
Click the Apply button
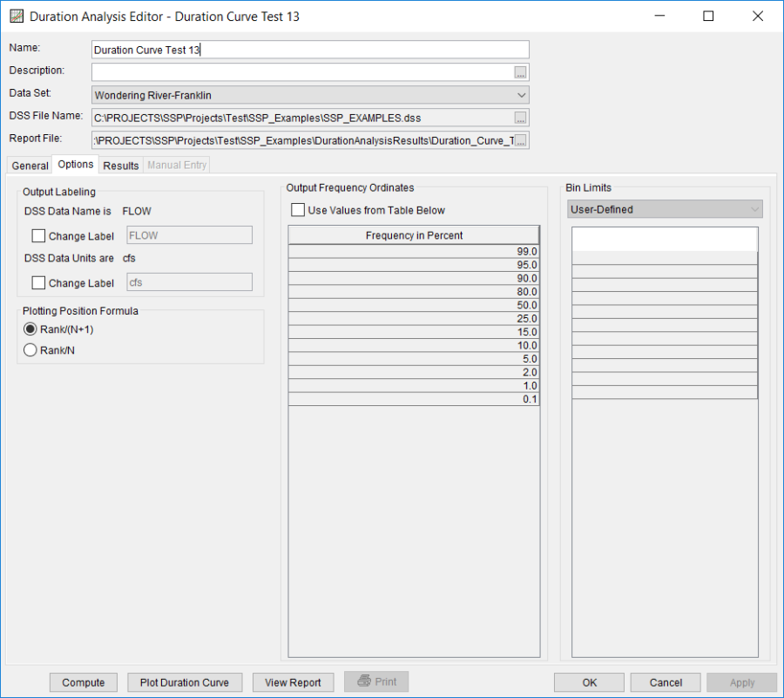click(x=742, y=682)
